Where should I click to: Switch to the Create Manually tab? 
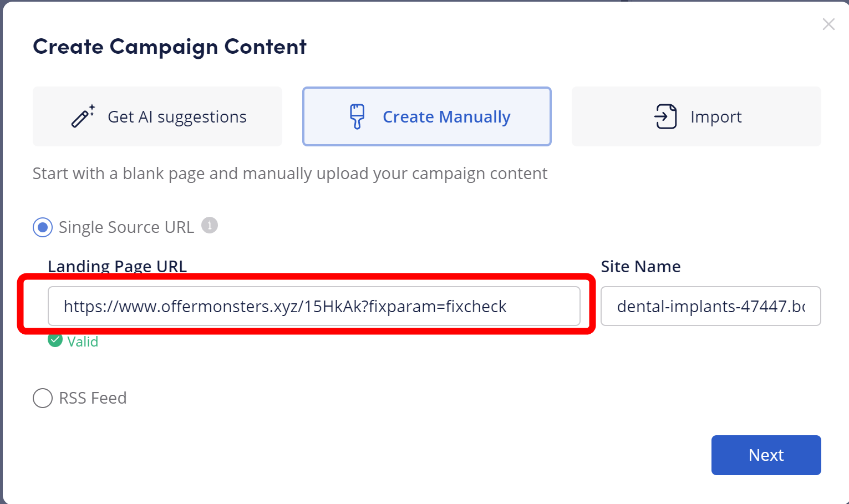coord(427,116)
